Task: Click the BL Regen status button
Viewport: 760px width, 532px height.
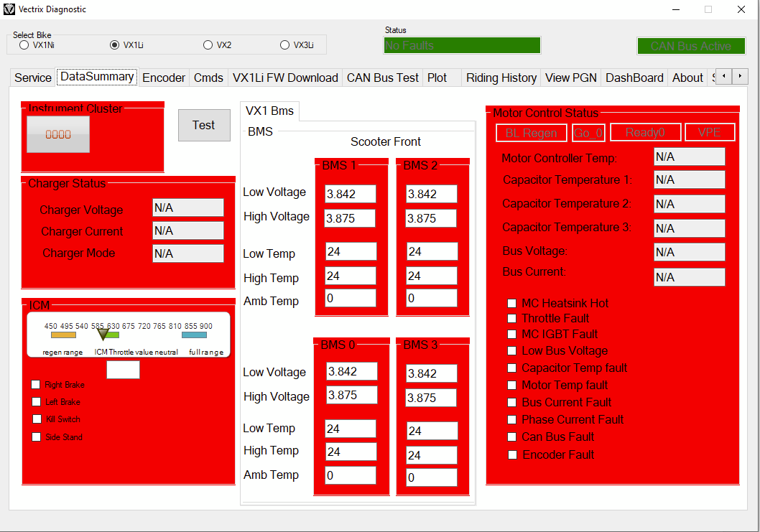Action: pyautogui.click(x=531, y=133)
